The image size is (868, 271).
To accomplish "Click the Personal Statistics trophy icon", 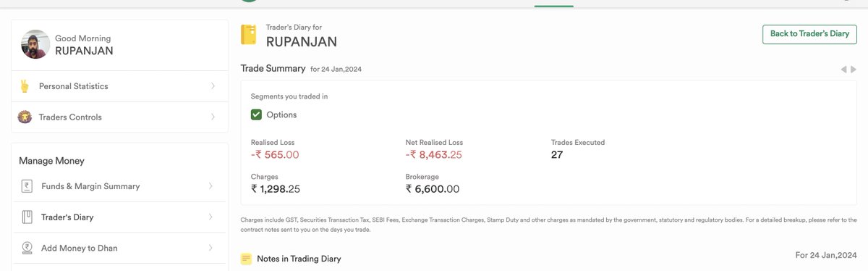I will click(25, 86).
